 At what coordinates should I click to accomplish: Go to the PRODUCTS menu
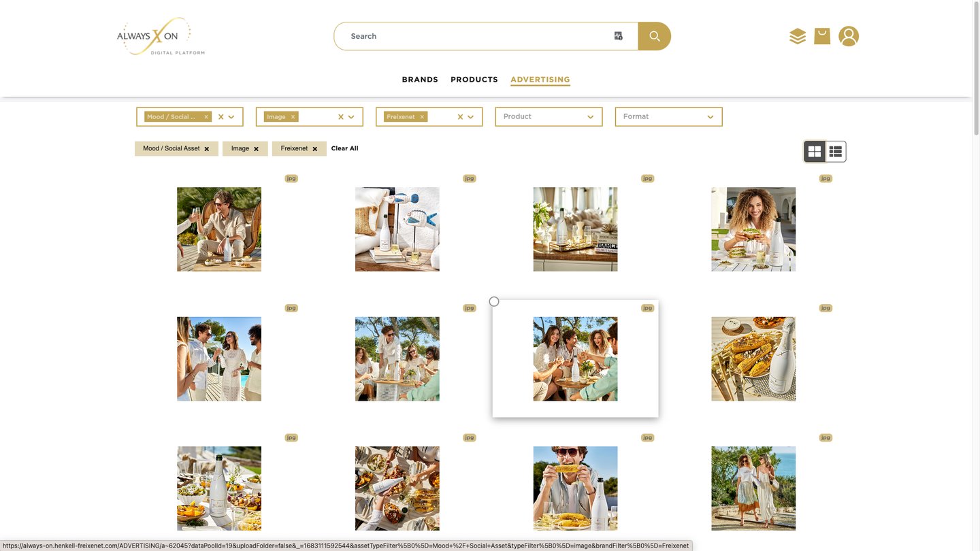474,80
